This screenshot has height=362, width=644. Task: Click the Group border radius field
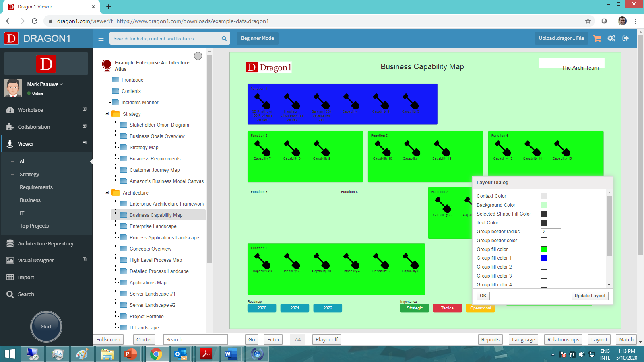click(x=551, y=232)
